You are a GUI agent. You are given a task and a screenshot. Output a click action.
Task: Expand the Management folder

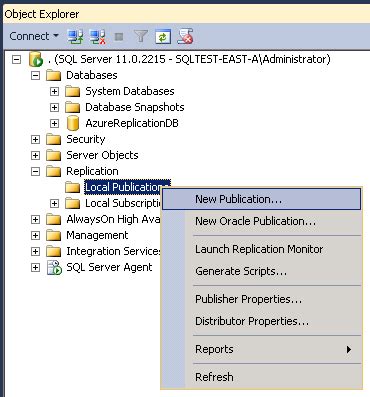pos(35,235)
